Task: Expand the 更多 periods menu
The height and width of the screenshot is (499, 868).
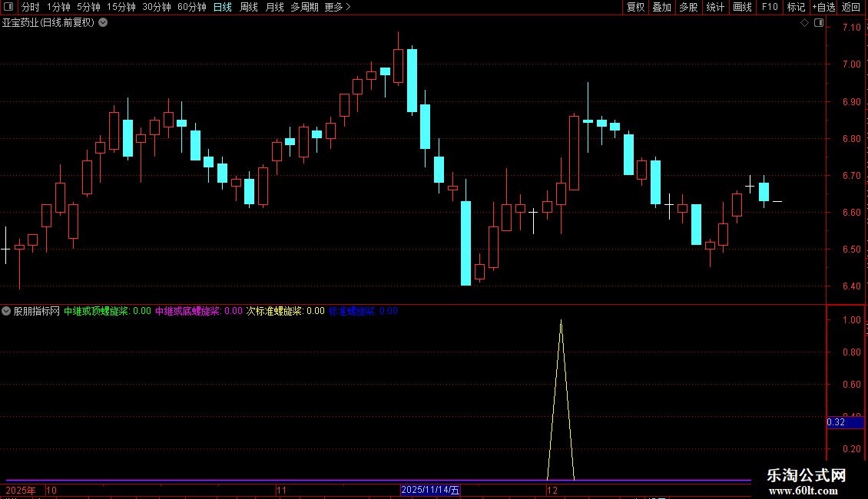Action: (x=337, y=7)
